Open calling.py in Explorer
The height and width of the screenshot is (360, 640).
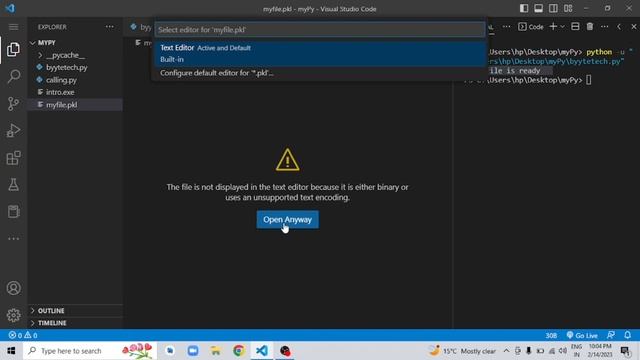coord(75,80)
